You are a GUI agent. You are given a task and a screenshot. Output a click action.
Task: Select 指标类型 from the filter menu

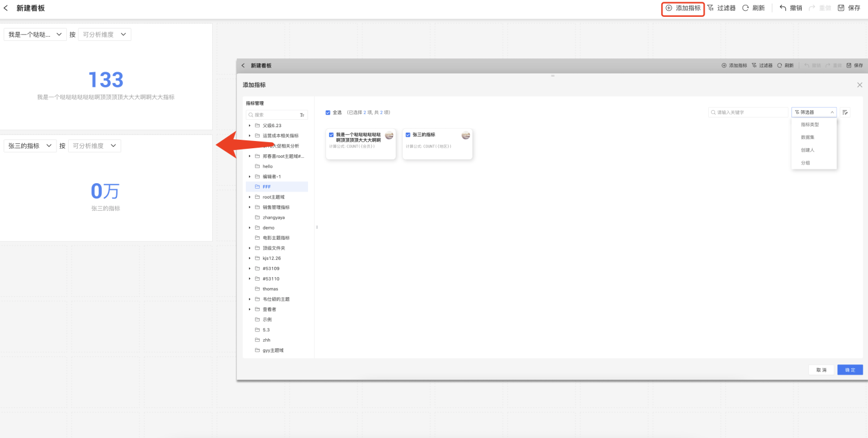click(x=810, y=125)
